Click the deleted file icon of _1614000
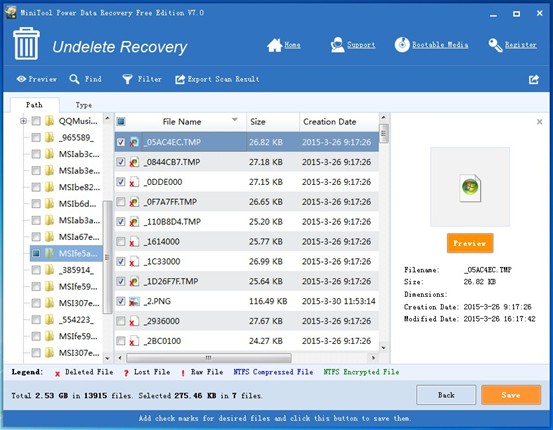This screenshot has width=553, height=430. [134, 242]
